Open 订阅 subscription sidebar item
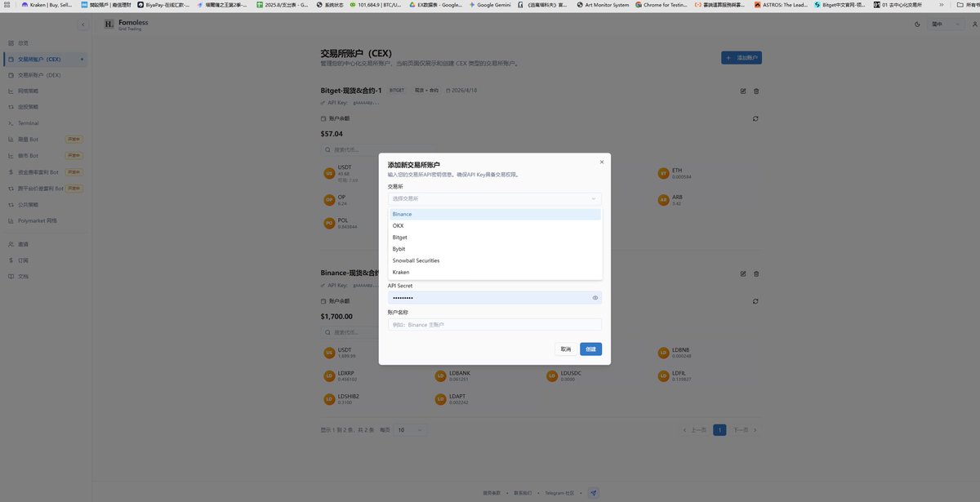Viewport: 980px width, 502px height. (x=45, y=260)
